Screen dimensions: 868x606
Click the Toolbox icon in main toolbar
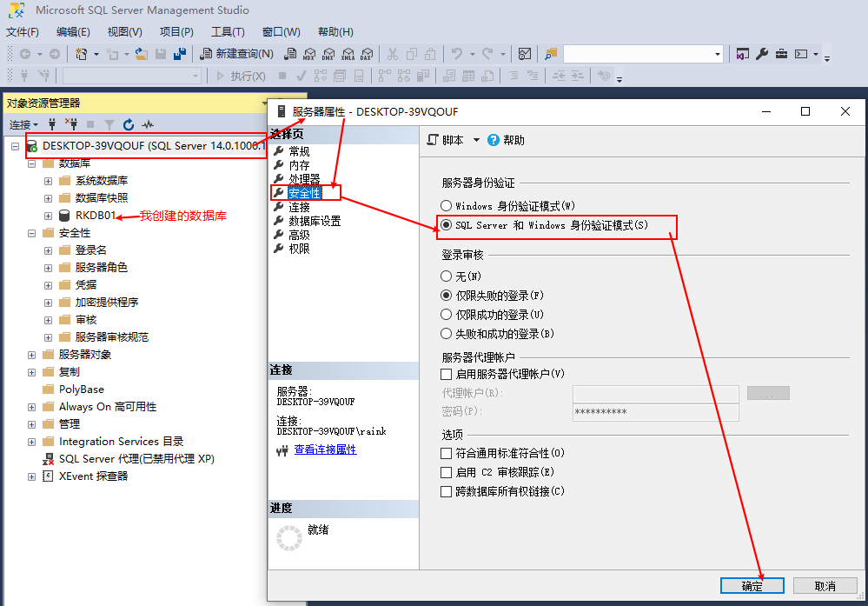pyautogui.click(x=781, y=54)
